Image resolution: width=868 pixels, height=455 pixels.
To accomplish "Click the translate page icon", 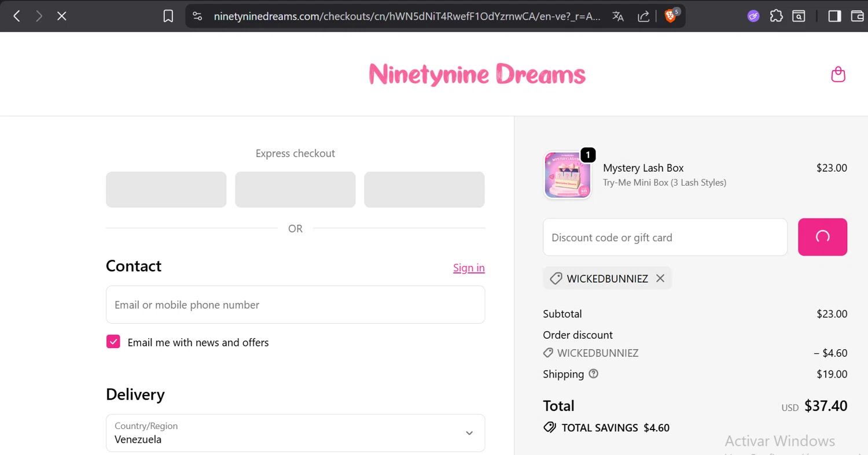I will click(x=618, y=16).
